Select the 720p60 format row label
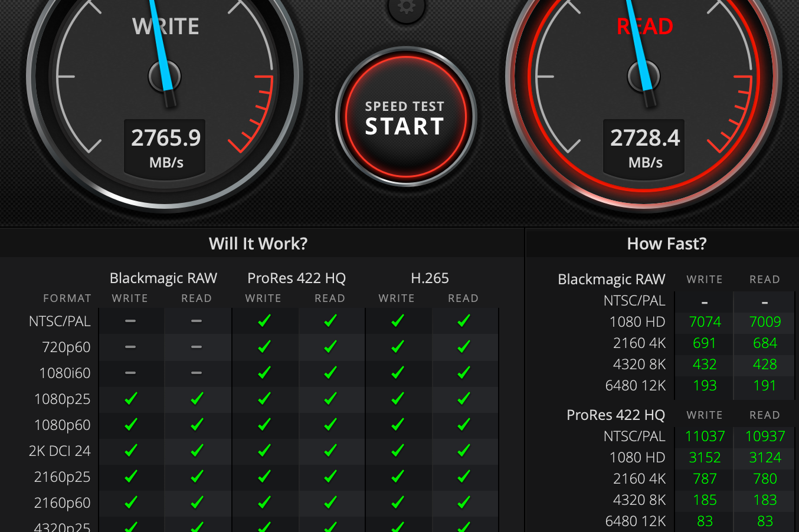The height and width of the screenshot is (532, 799). [66, 347]
